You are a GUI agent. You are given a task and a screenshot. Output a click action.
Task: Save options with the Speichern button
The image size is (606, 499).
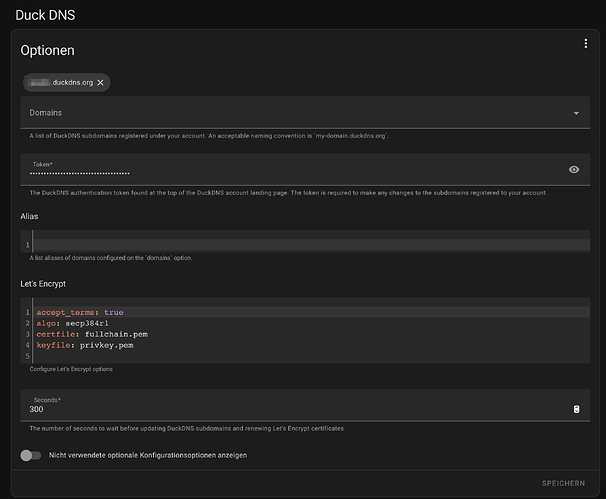pyautogui.click(x=563, y=484)
